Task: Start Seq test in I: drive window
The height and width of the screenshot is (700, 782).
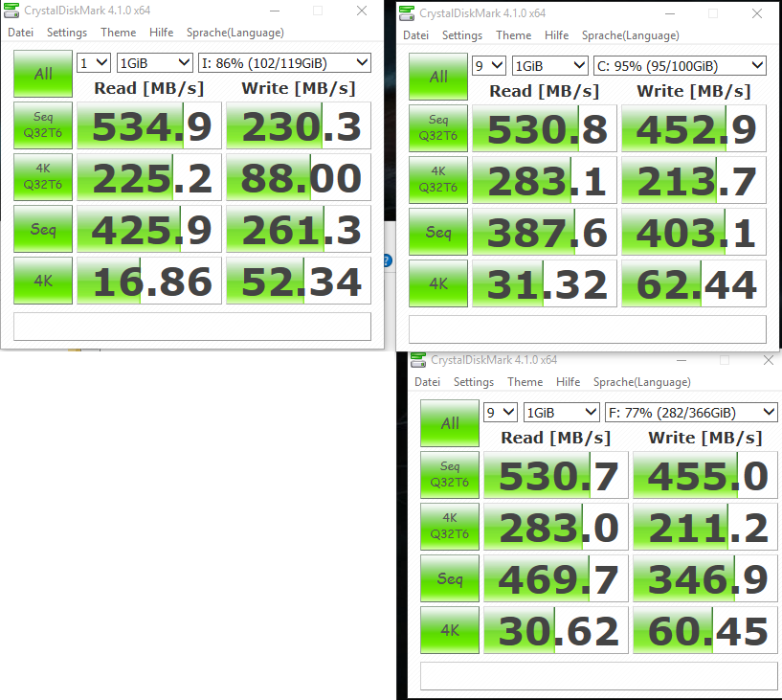Action: (x=43, y=229)
